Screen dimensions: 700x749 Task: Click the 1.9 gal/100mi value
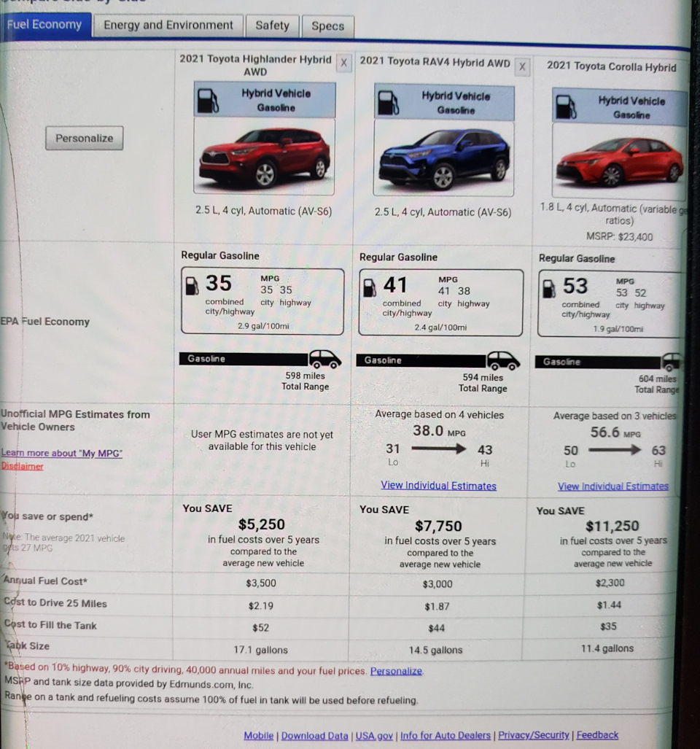tap(618, 329)
